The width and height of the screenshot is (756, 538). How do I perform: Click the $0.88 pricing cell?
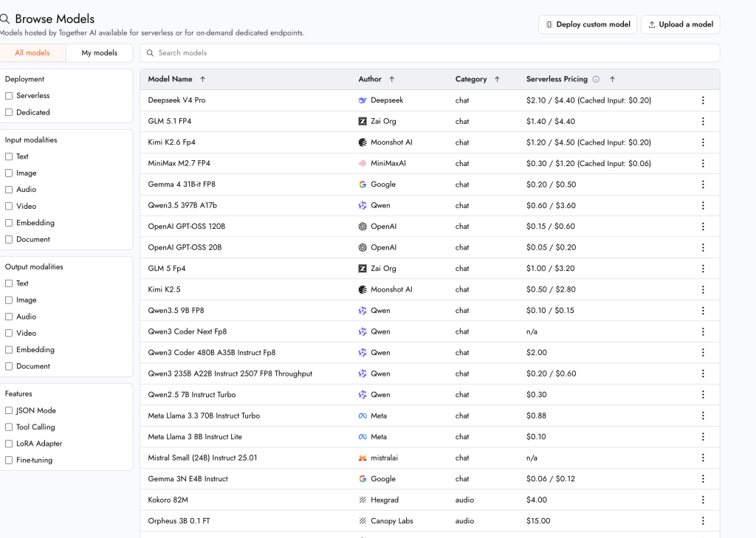tap(536, 415)
